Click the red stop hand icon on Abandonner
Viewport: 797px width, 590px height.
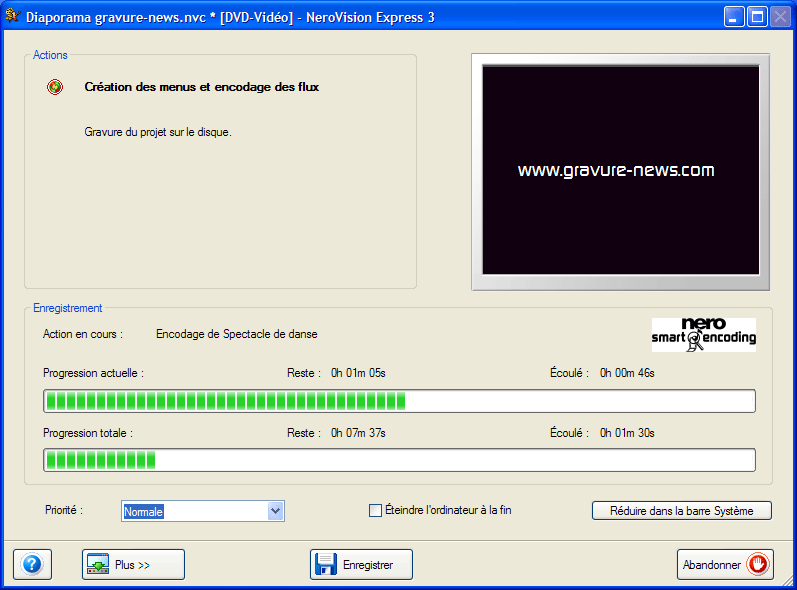pos(758,564)
